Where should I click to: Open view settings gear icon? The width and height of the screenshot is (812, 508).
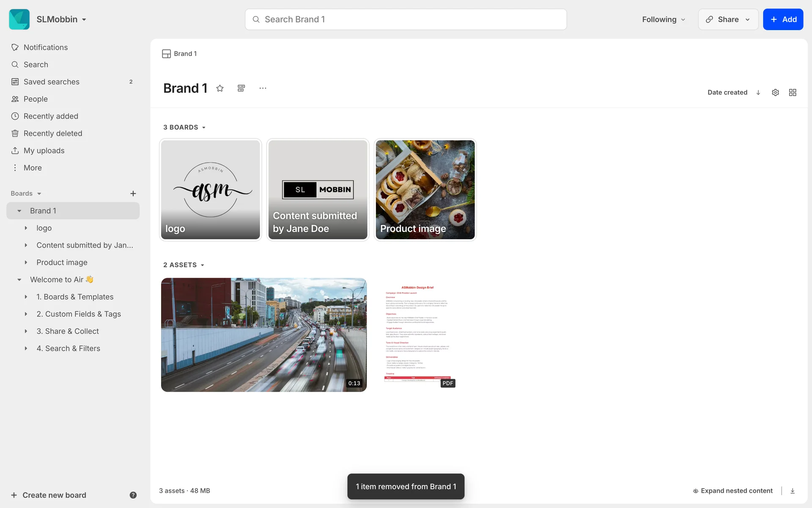[x=775, y=92]
